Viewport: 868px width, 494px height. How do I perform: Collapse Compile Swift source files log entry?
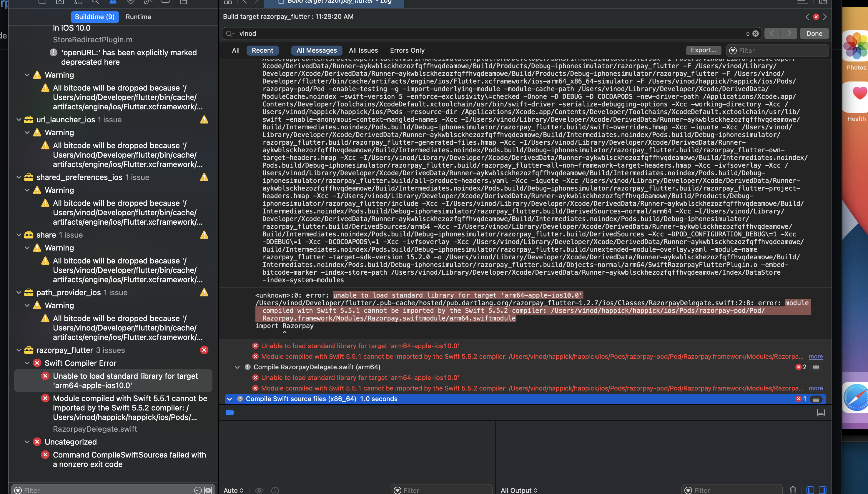click(x=230, y=399)
